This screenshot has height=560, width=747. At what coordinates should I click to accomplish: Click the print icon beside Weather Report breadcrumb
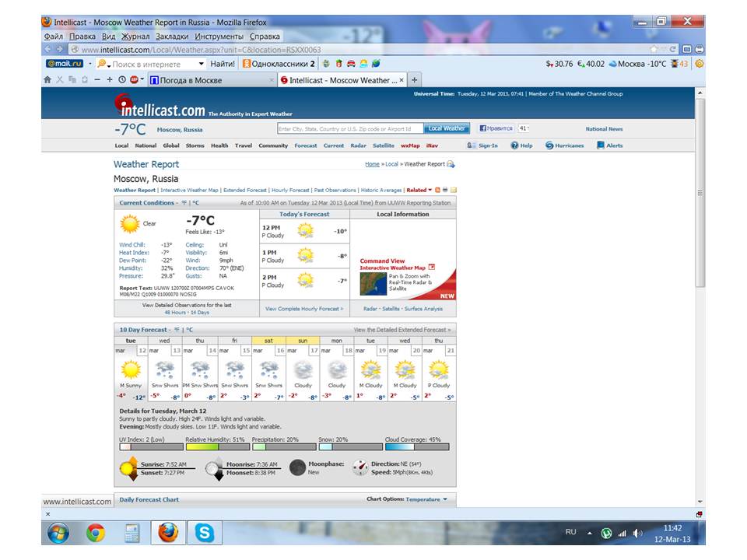click(451, 164)
